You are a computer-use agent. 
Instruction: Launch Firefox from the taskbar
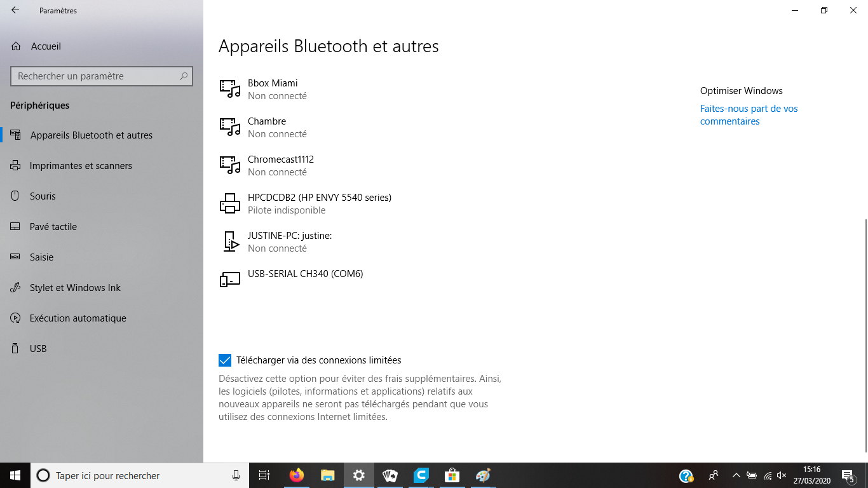tap(296, 475)
